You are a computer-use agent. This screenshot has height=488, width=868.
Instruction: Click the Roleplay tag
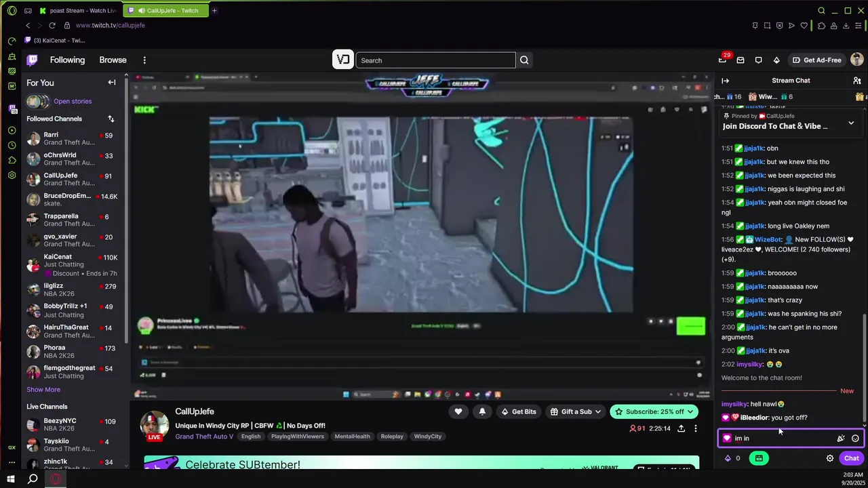pyautogui.click(x=392, y=436)
